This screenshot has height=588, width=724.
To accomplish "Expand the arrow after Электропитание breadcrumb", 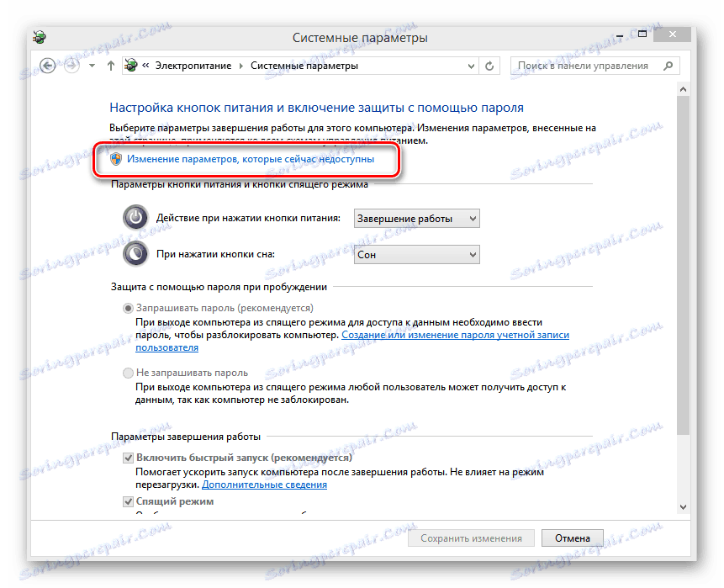I will (x=241, y=66).
